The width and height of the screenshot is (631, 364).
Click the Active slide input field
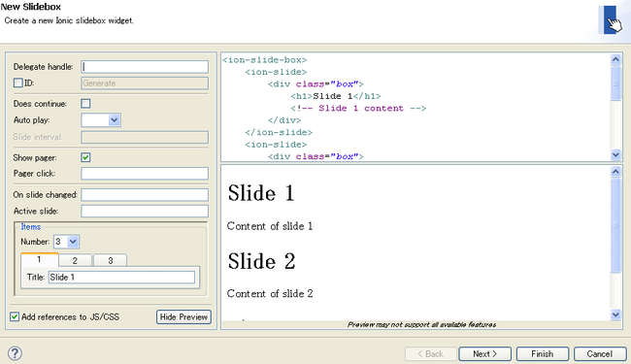[145, 211]
